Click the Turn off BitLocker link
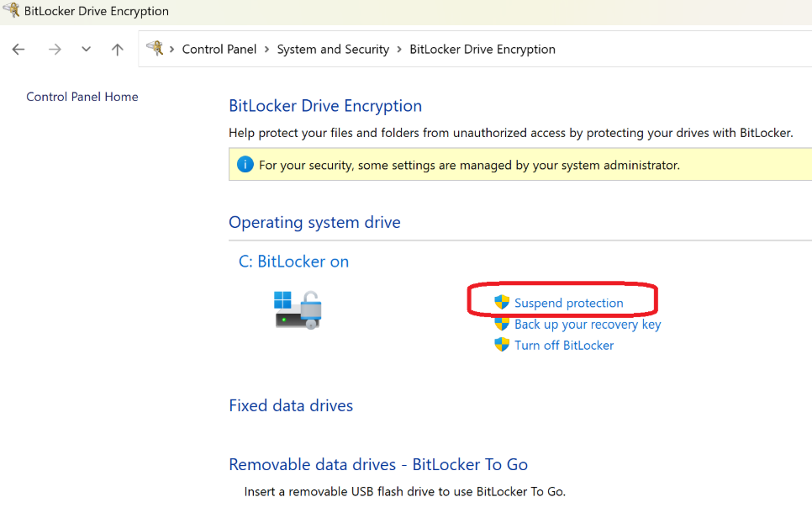 coord(564,346)
